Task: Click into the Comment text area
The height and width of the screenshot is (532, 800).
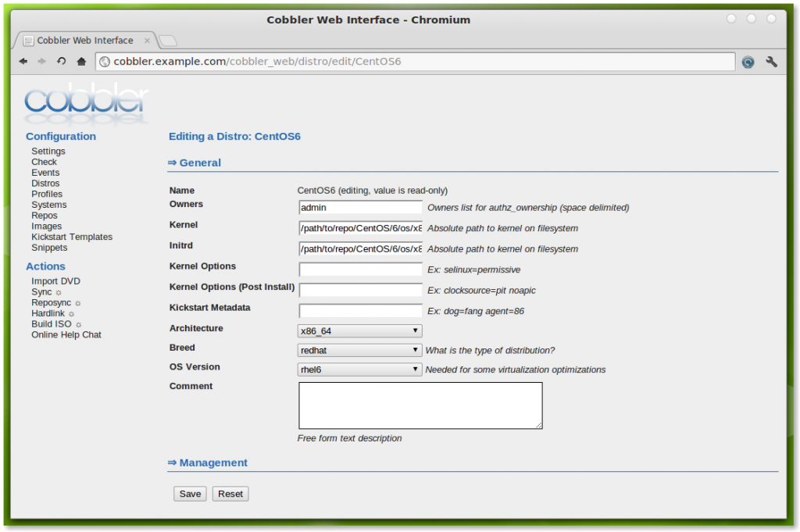Action: coord(420,405)
